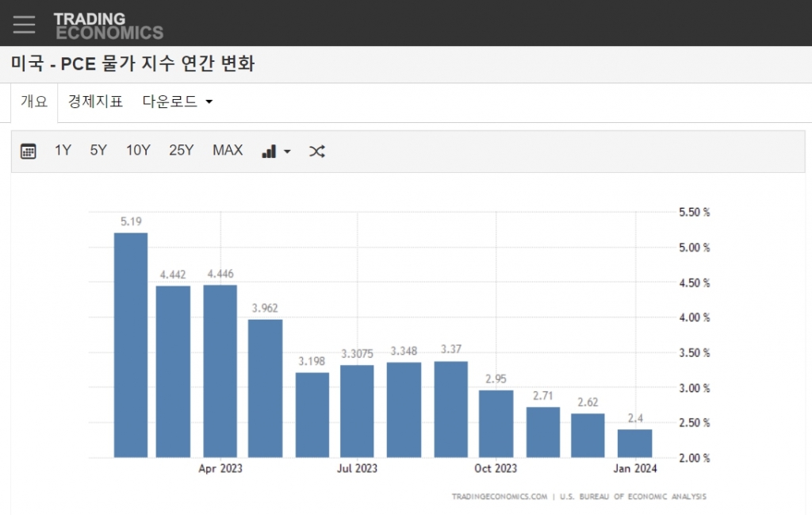Set chart range to 10Y

tap(138, 150)
